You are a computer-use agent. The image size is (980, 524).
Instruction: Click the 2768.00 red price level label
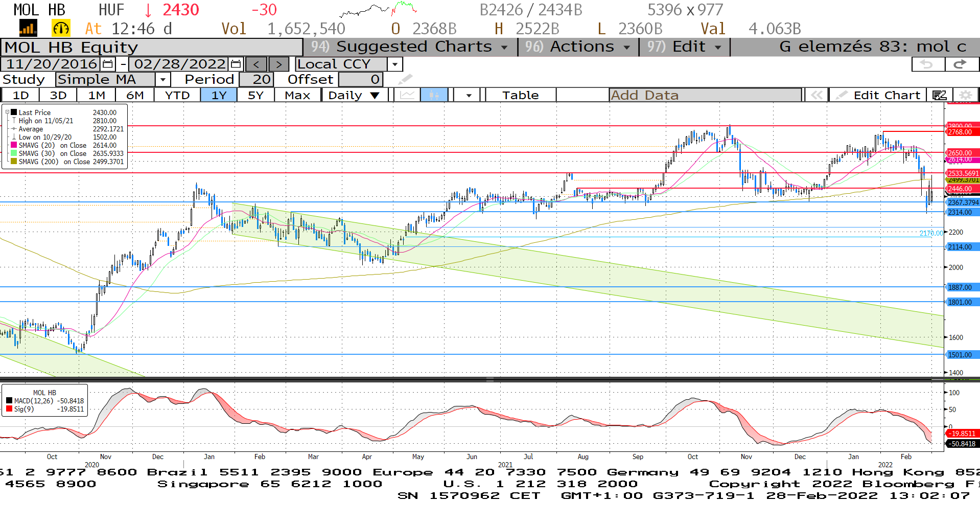coord(963,132)
